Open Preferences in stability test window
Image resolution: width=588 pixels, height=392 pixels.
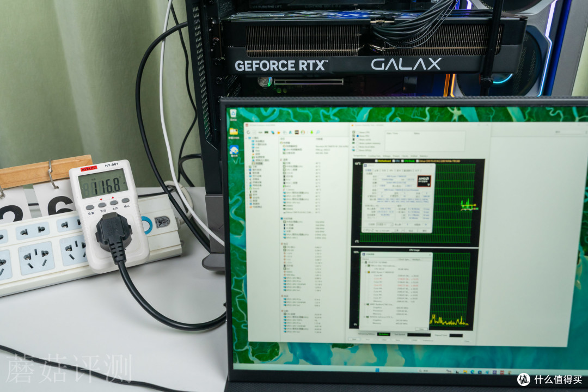pyautogui.click(x=428, y=341)
